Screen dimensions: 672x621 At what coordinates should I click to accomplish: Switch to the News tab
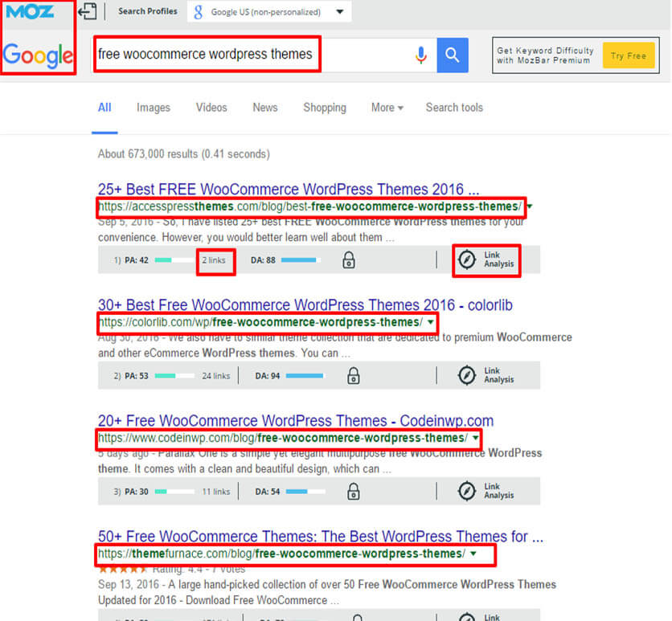pos(264,108)
